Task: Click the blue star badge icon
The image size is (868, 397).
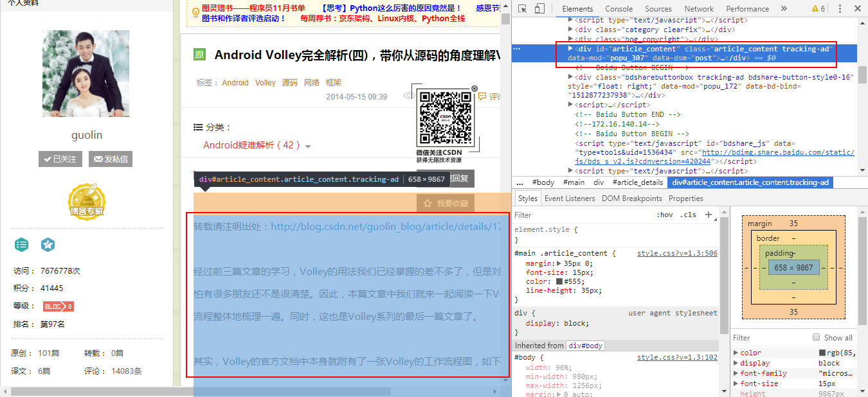Action: pos(48,245)
